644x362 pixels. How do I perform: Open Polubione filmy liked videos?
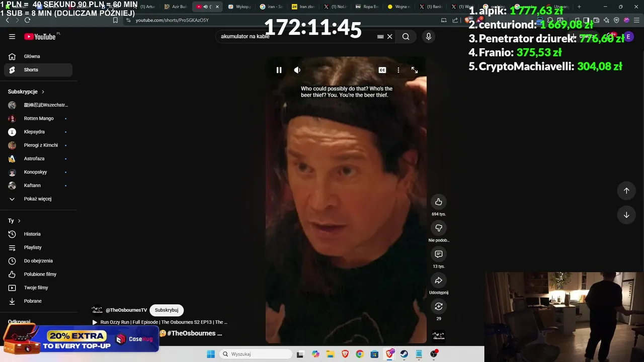tap(38, 274)
